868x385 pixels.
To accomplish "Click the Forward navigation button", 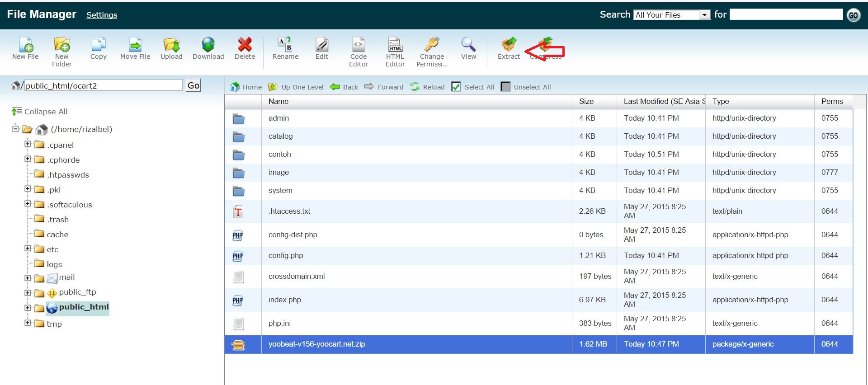I will coord(384,87).
